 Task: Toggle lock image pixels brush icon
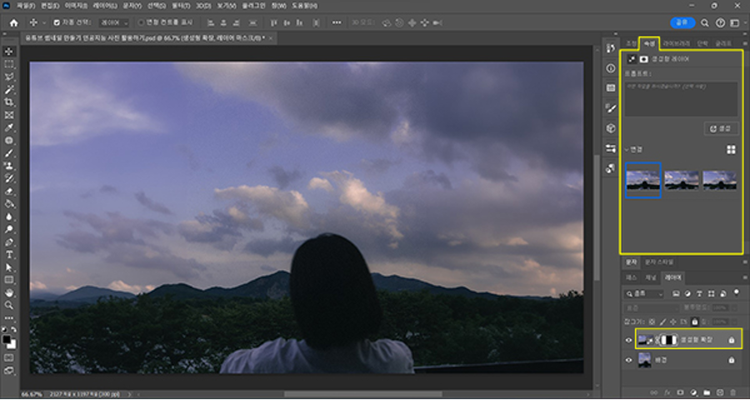(663, 322)
